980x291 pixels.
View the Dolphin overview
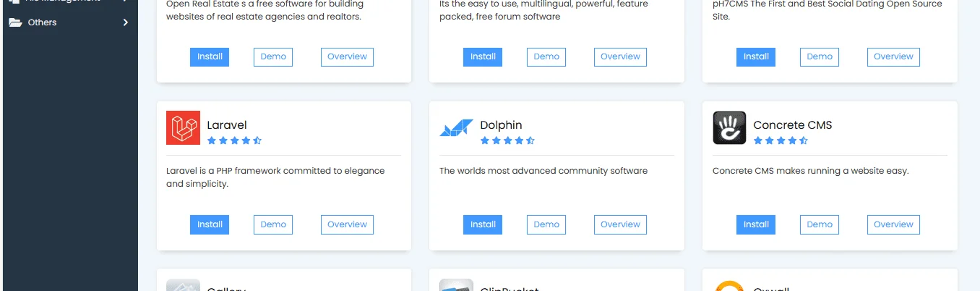point(620,224)
